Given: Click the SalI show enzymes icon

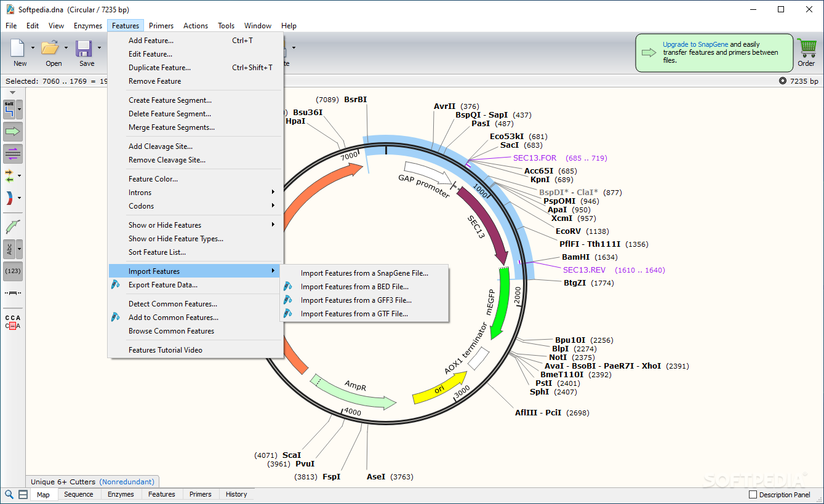Looking at the screenshot, I should 9,110.
